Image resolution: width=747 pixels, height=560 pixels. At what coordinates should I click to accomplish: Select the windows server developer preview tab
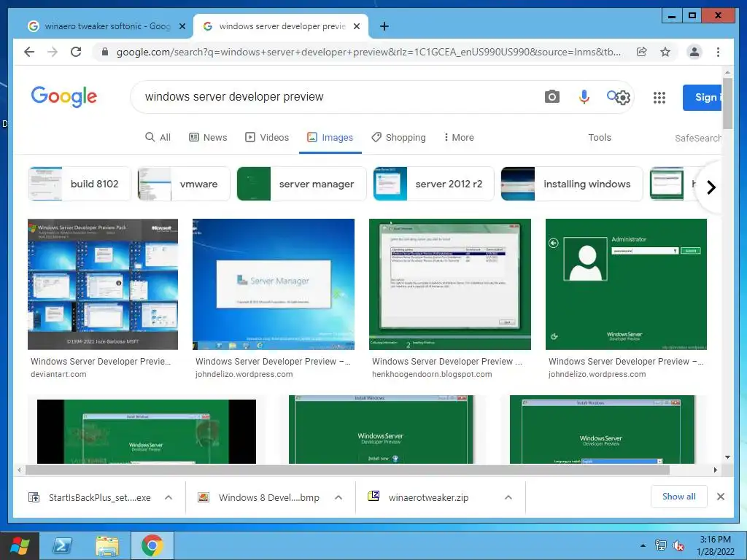[281, 26]
